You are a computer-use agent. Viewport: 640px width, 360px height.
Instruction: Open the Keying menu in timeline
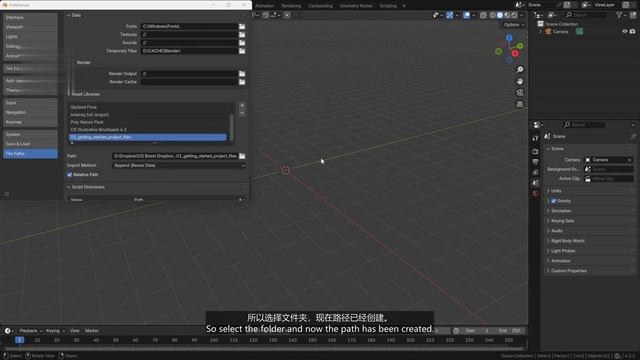click(x=55, y=331)
